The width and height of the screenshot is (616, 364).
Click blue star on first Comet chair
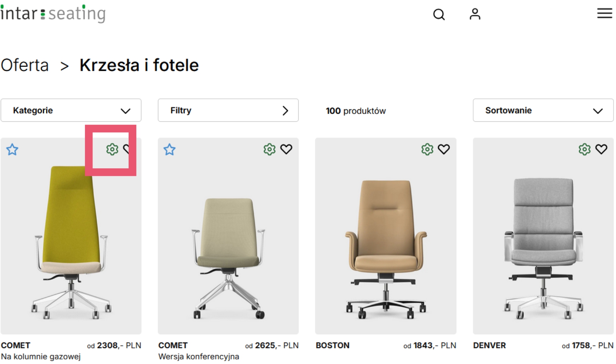[x=12, y=150]
